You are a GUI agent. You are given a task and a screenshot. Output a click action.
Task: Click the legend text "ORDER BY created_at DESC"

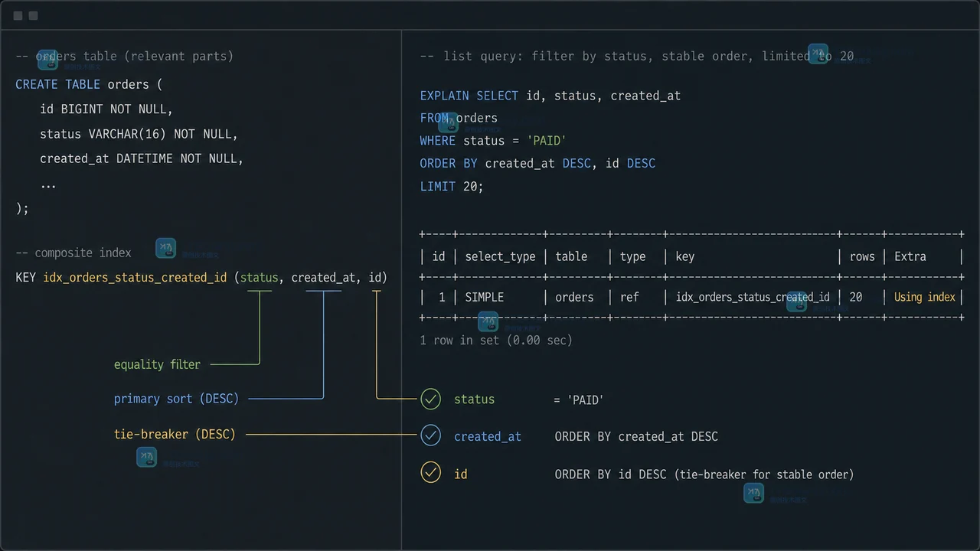[636, 436]
